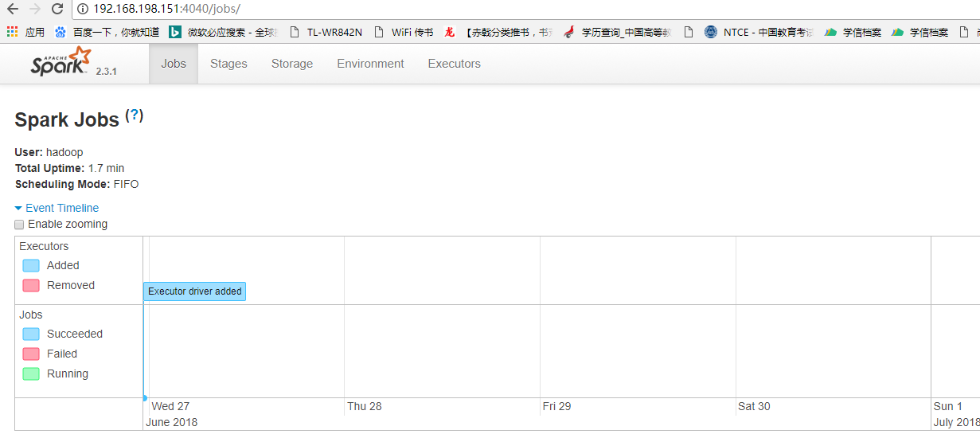Viewport: 980px width, 438px height.
Task: Switch to the Stages tab
Action: (x=228, y=64)
